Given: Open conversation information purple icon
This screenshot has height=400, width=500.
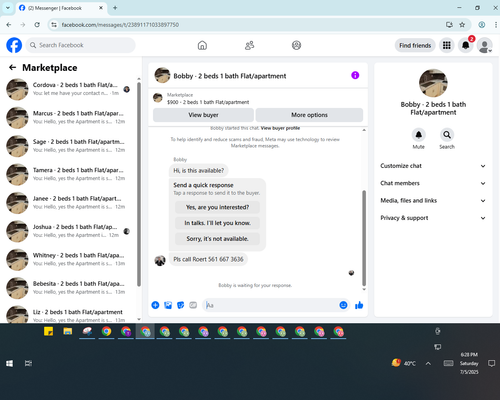Looking at the screenshot, I should [355, 75].
